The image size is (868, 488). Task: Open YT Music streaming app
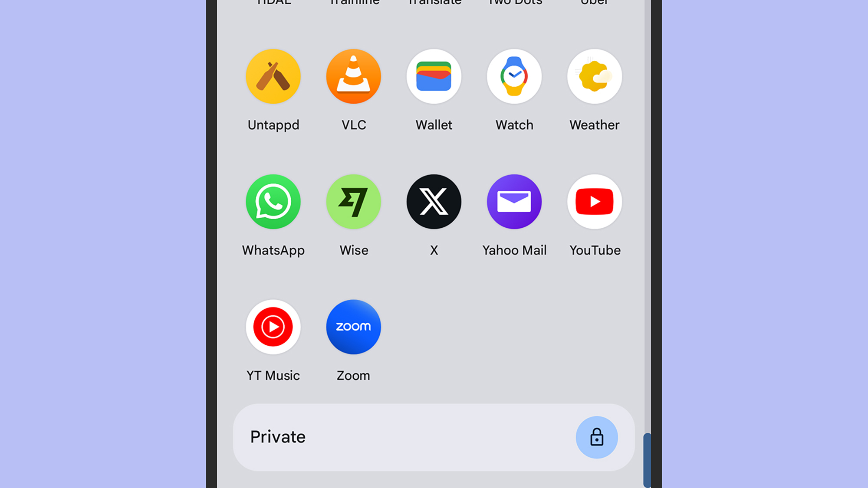[x=273, y=327]
